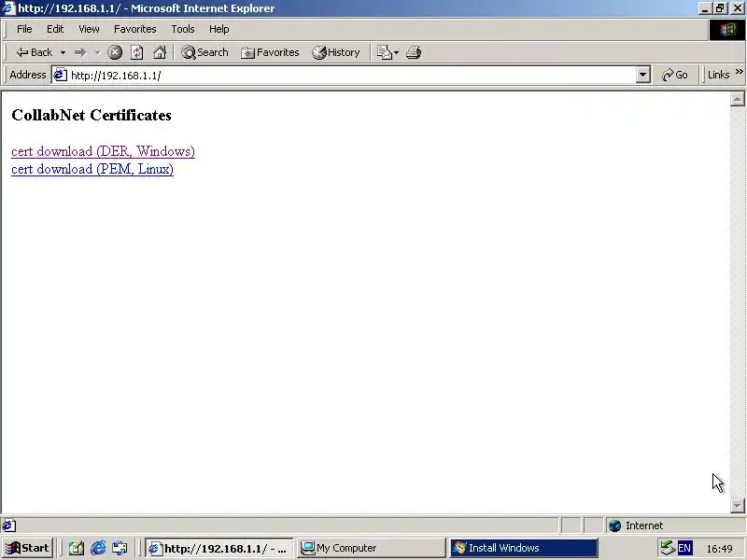This screenshot has height=560, width=747.
Task: Open the Favorites menu
Action: point(134,29)
